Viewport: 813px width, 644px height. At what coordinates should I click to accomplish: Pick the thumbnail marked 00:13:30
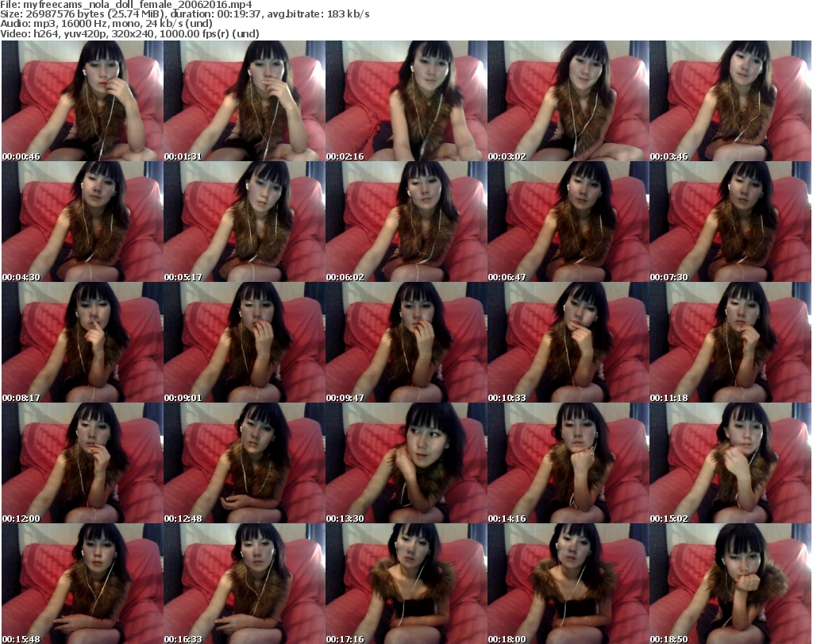point(406,463)
